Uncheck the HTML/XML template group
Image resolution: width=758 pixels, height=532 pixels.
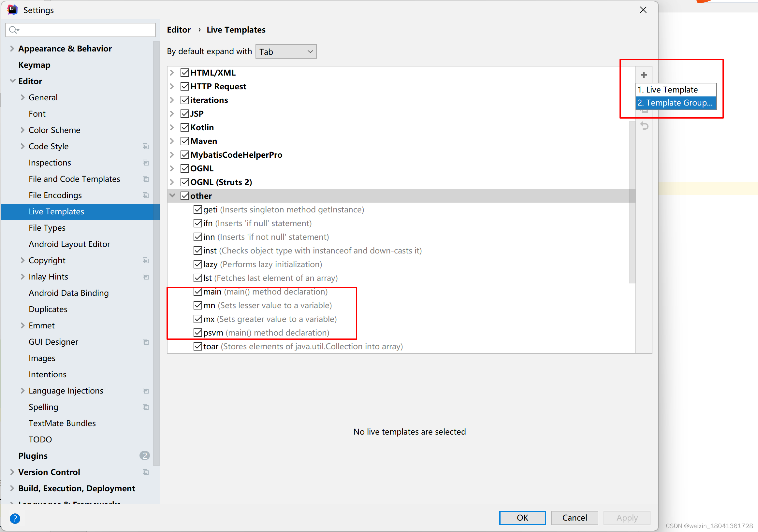tap(184, 73)
